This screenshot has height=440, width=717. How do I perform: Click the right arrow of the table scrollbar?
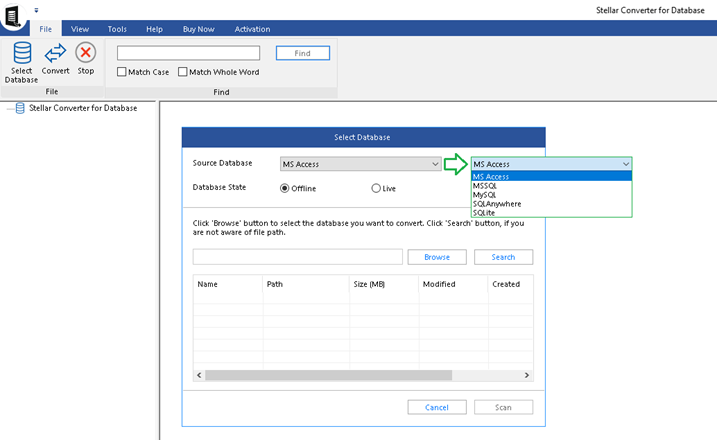coord(527,375)
